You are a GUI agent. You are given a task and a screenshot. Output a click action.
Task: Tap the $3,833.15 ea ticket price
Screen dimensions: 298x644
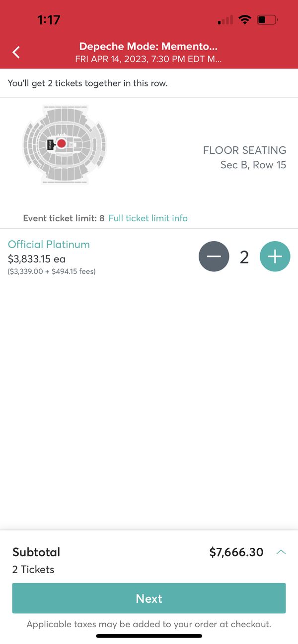click(37, 258)
